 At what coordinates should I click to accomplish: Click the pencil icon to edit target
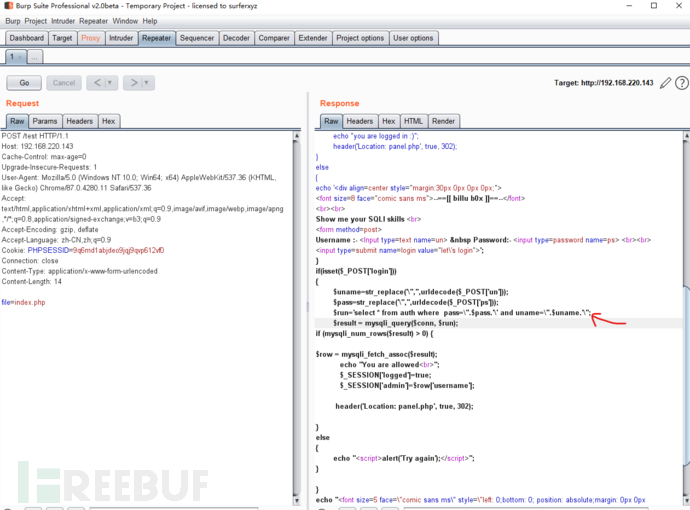(x=665, y=83)
